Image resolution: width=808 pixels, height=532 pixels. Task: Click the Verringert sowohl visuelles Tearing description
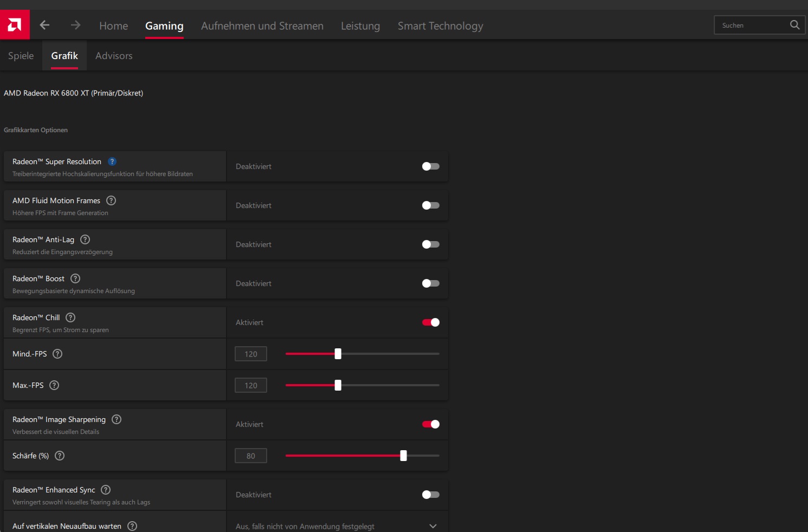[x=81, y=502]
